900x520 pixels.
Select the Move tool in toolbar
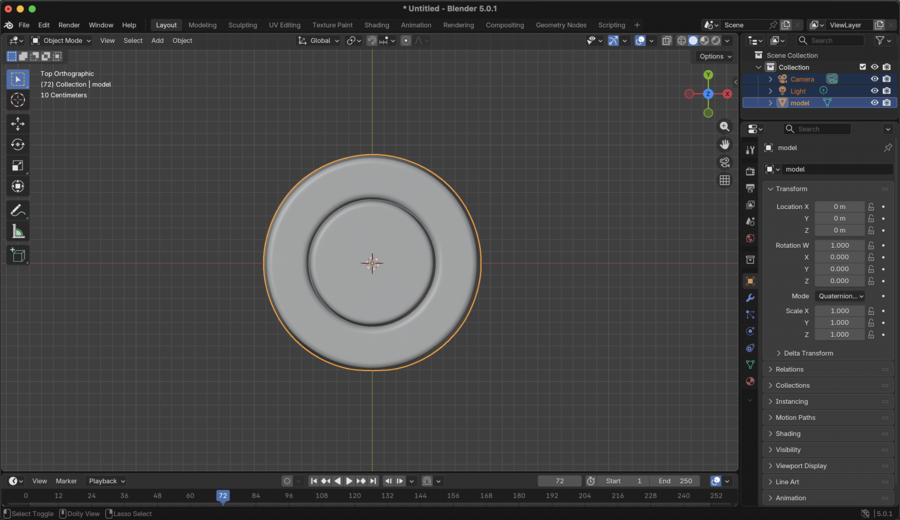point(18,124)
